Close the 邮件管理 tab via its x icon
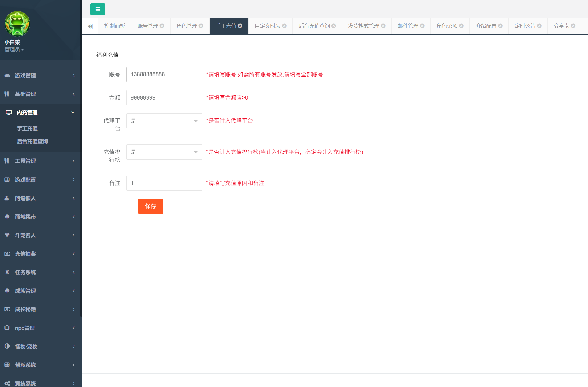 [422, 26]
